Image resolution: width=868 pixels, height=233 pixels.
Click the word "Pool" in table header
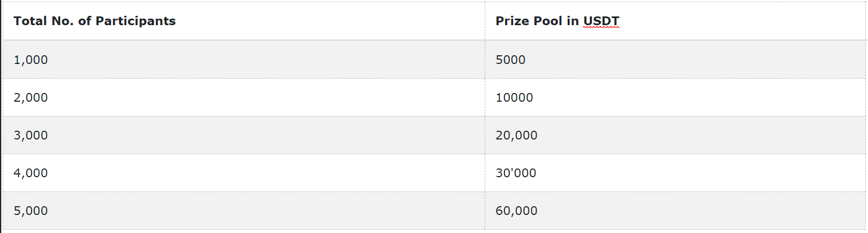[545, 21]
